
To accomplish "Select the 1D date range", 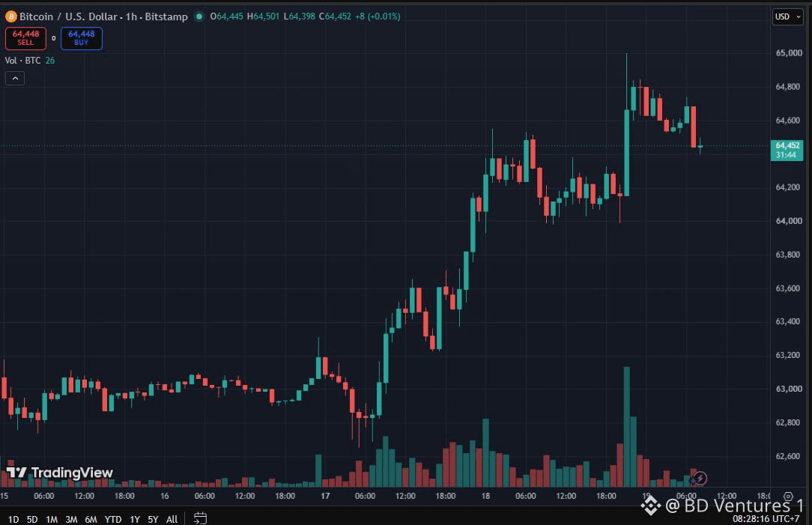I will point(13,519).
